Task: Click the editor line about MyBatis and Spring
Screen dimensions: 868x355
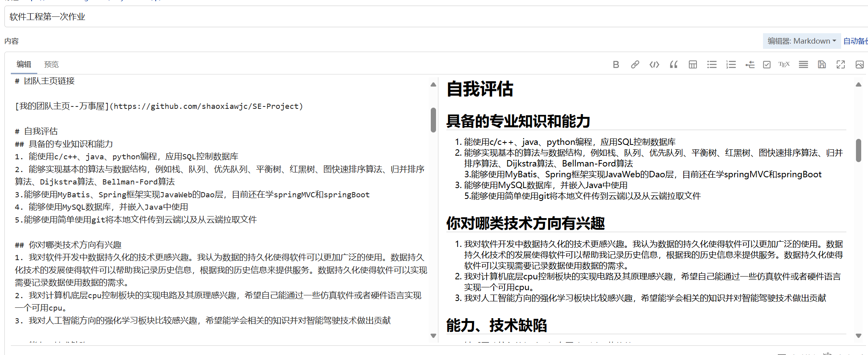Action: [192, 195]
